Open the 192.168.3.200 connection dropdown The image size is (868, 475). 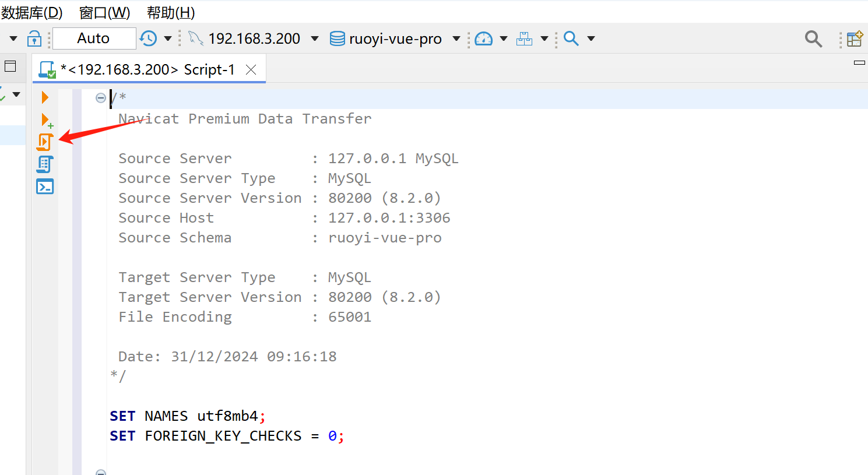315,38
